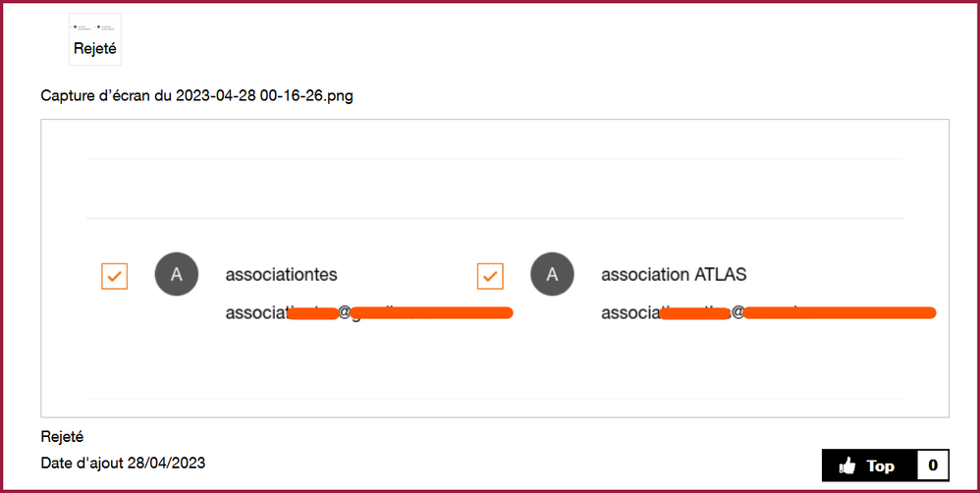
Task: Toggle the association ATLAS checkbox
Action: tap(490, 276)
